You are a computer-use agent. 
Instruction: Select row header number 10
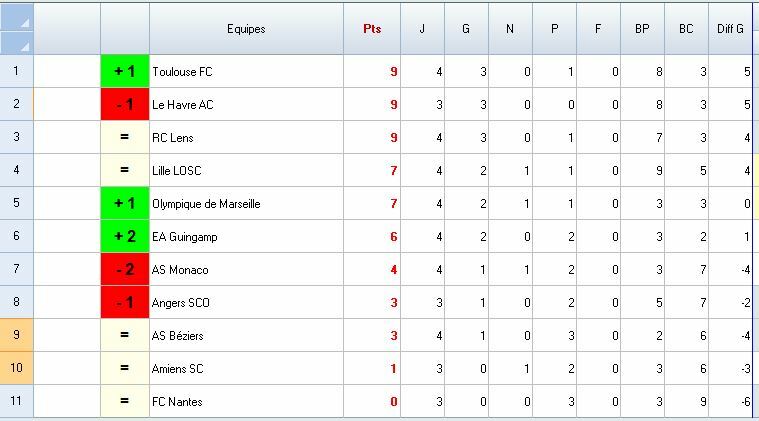[x=16, y=369]
